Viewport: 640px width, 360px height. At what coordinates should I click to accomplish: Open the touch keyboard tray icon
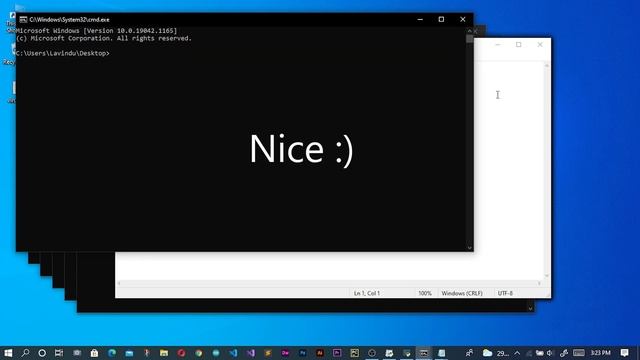[x=579, y=353]
